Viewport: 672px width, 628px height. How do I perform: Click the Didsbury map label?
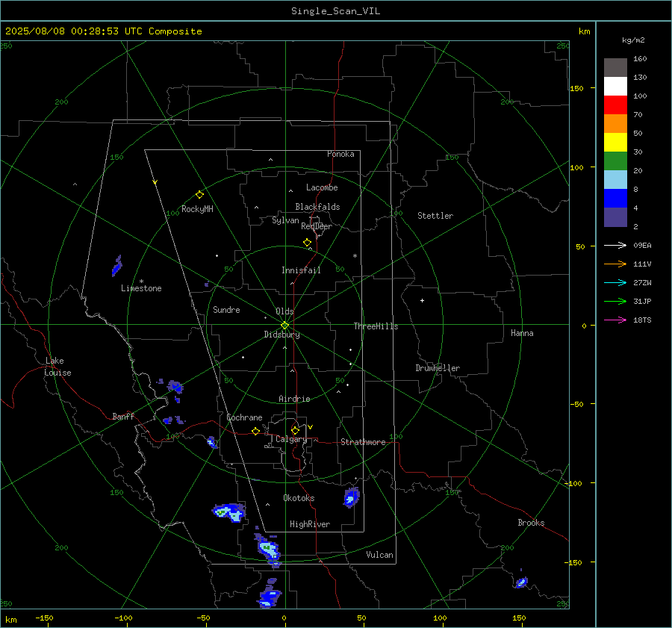[x=281, y=335]
